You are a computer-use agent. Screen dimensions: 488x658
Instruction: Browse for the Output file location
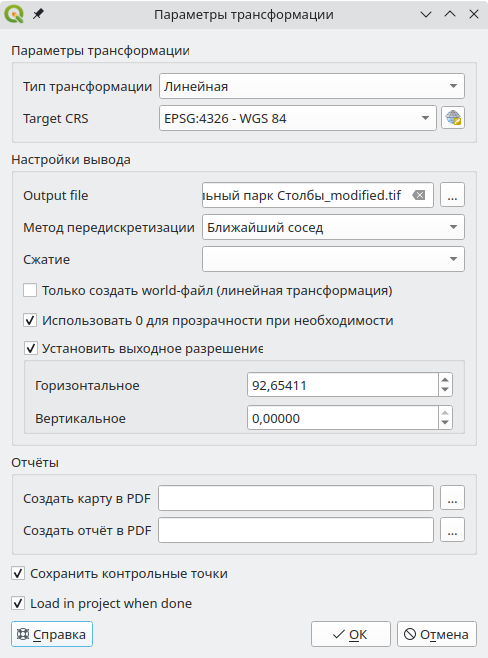(452, 195)
